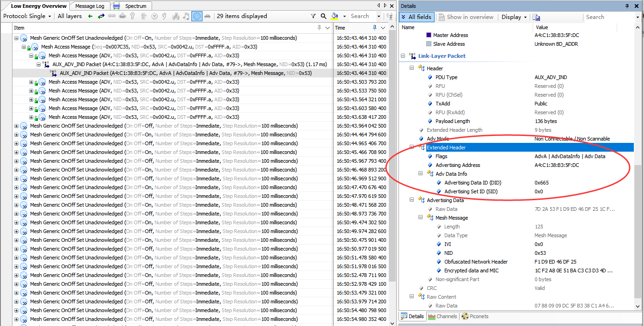The height and width of the screenshot is (326, 644).
Task: Click the save details disk icon
Action: point(536,17)
